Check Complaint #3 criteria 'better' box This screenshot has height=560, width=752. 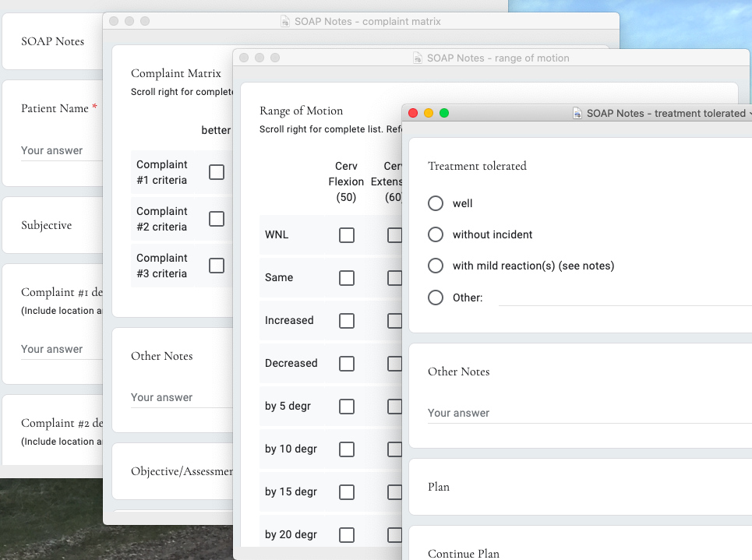[x=217, y=265]
